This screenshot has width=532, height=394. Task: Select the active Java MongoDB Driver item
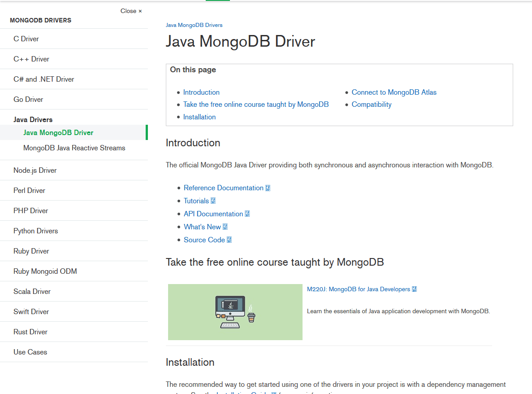click(58, 132)
